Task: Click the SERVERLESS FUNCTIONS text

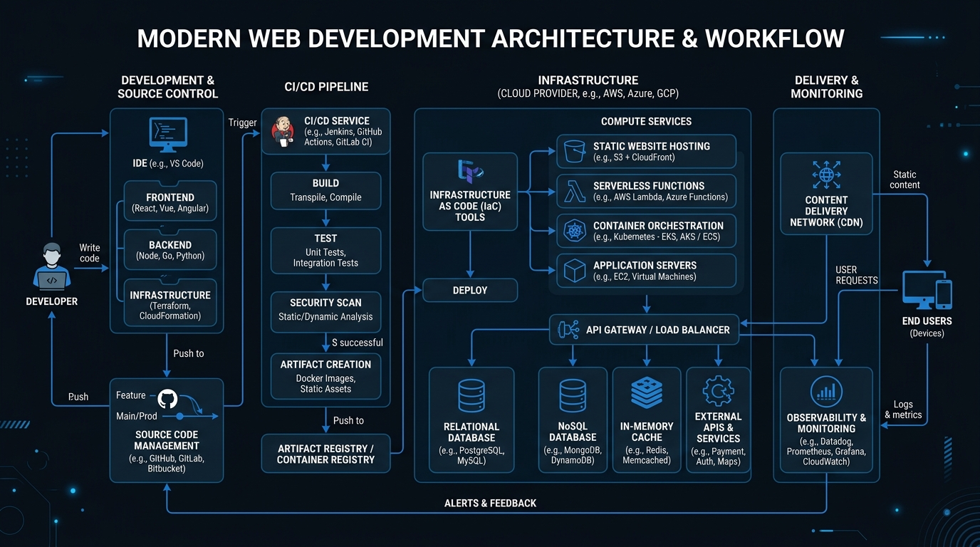Action: [x=649, y=186]
